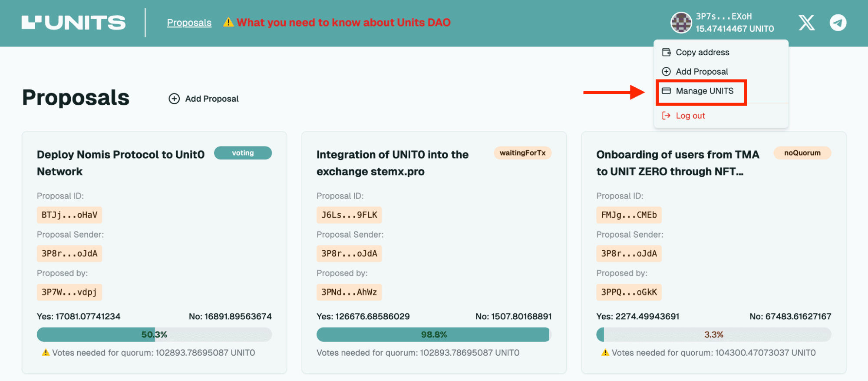Screen dimensions: 868x381
Task: Open 'Integration of UNIT0 into the exchange stemx.pro' proposal
Action: (x=393, y=163)
